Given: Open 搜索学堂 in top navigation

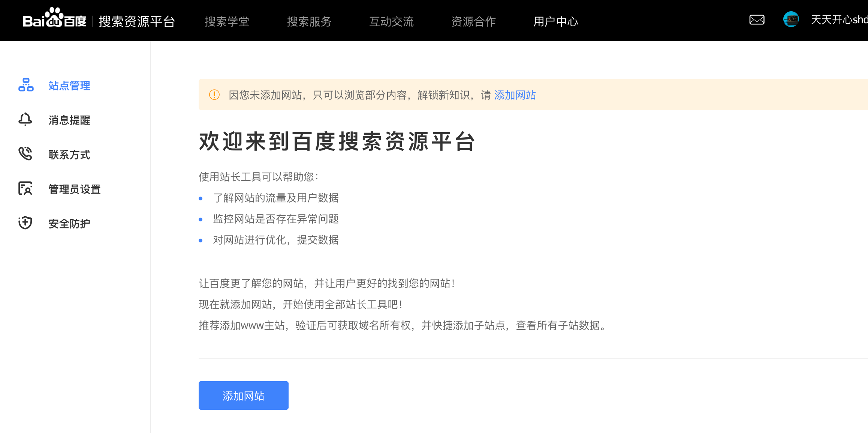Looking at the screenshot, I should [227, 21].
